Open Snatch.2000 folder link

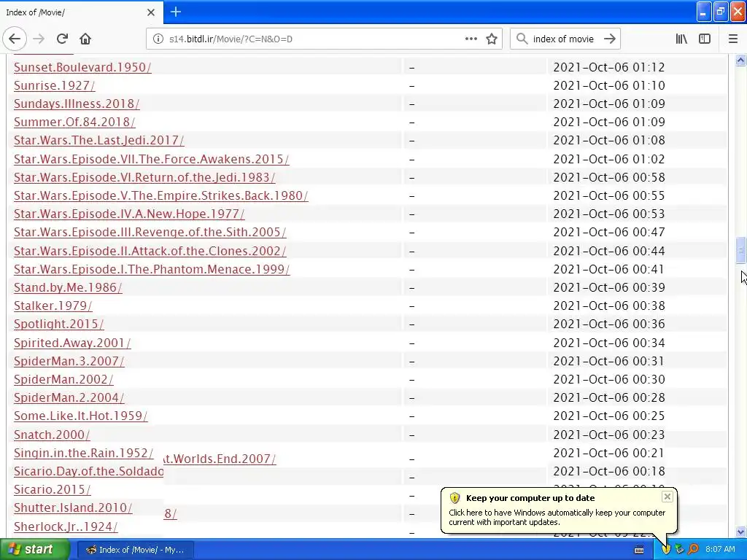[x=52, y=435]
